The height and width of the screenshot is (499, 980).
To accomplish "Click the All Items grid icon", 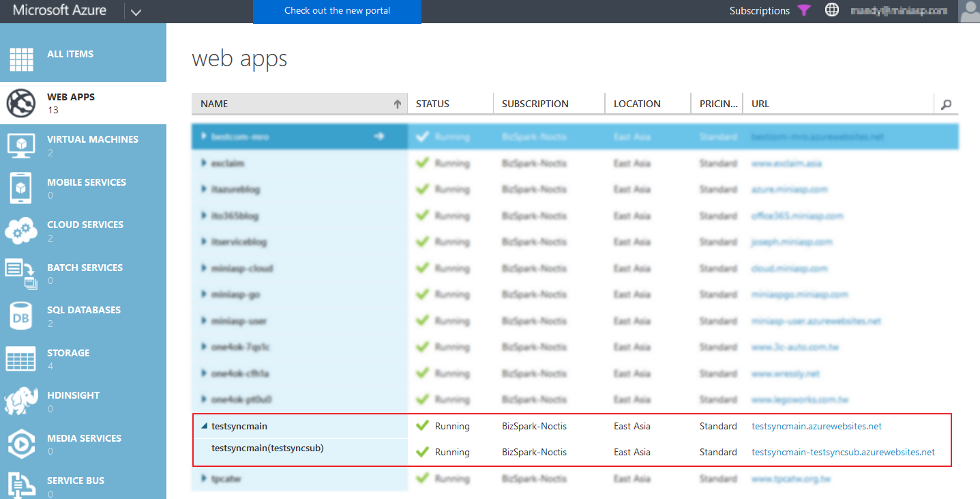I will pos(21,60).
